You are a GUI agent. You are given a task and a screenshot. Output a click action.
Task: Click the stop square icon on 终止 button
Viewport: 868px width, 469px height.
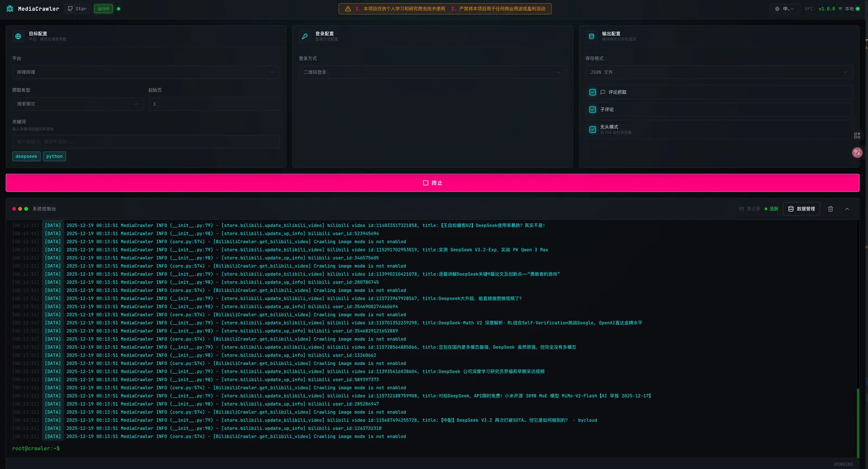click(x=426, y=183)
